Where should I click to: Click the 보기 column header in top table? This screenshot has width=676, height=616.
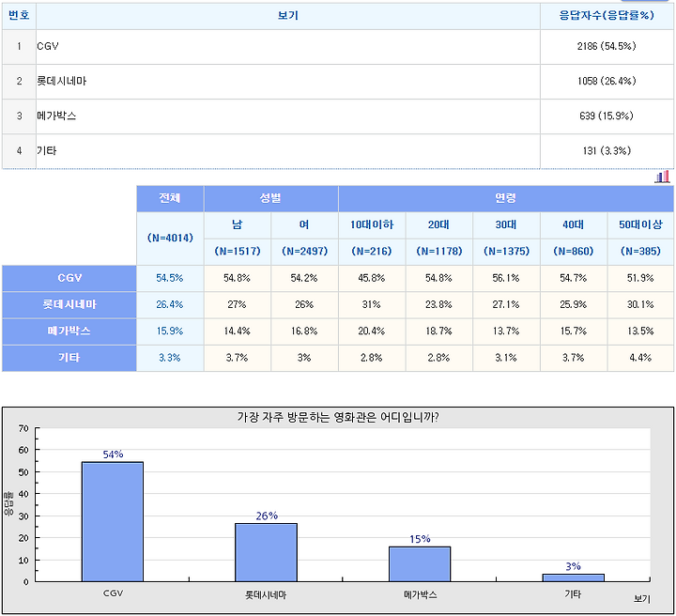(288, 16)
